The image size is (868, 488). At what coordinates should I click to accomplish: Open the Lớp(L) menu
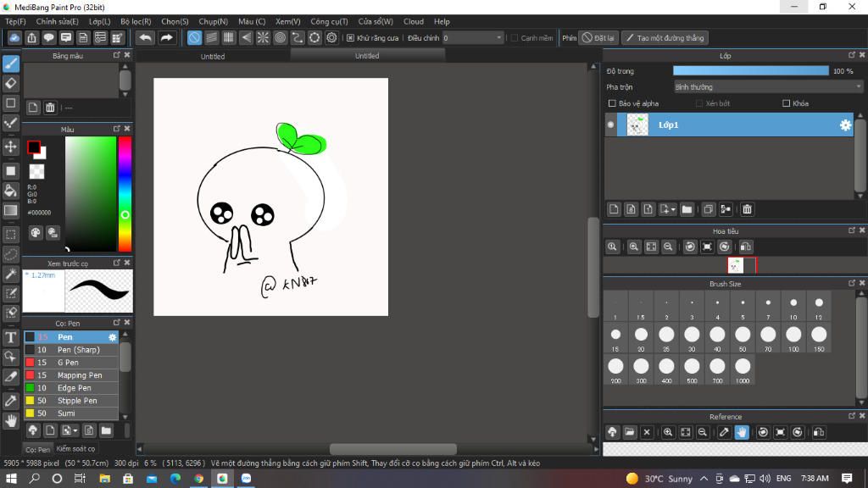tap(100, 21)
